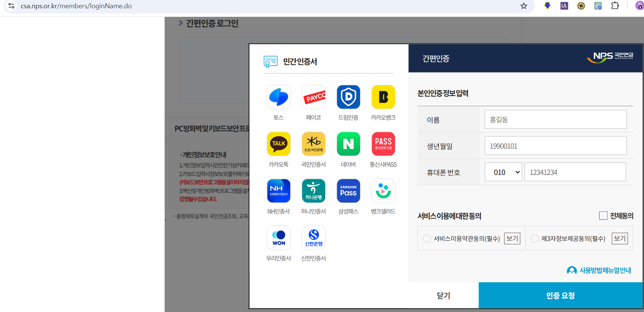Pick the telecom PASS (통신사PASS) icon
Image resolution: width=644 pixels, height=312 pixels.
tap(383, 144)
